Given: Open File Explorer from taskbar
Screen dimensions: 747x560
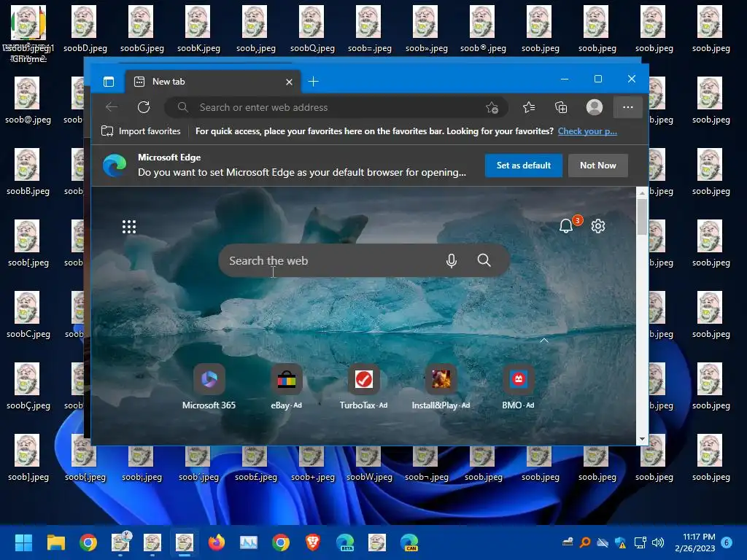Looking at the screenshot, I should click(x=55, y=542).
